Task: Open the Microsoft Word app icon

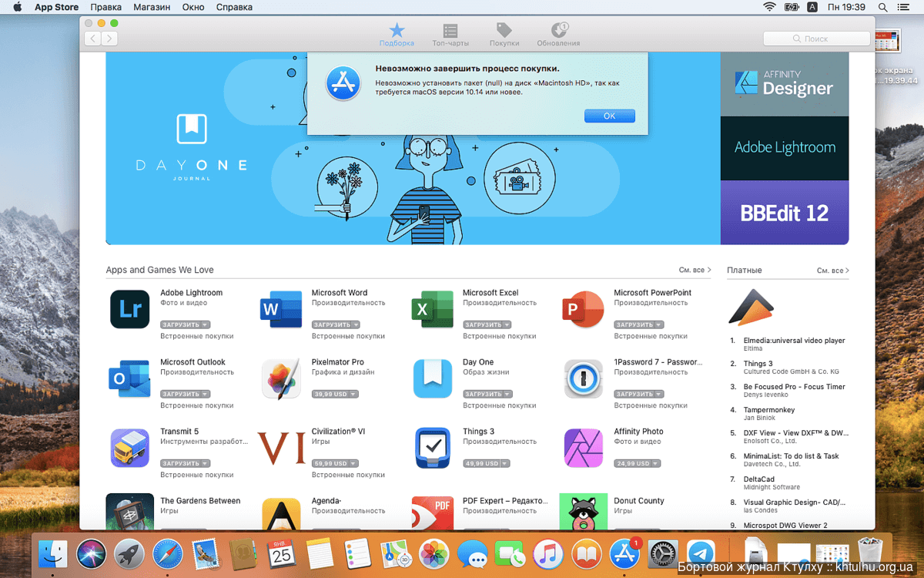Action: coord(281,310)
